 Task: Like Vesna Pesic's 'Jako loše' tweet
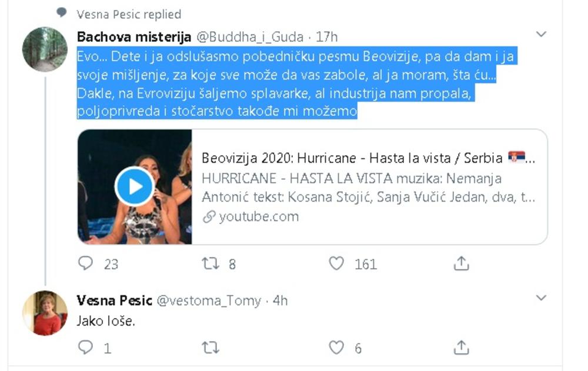tap(336, 347)
